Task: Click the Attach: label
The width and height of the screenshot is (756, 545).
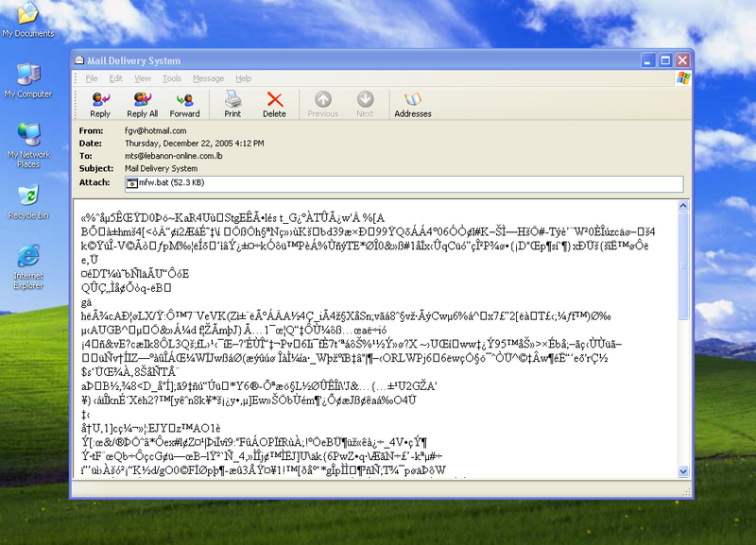Action: [94, 182]
